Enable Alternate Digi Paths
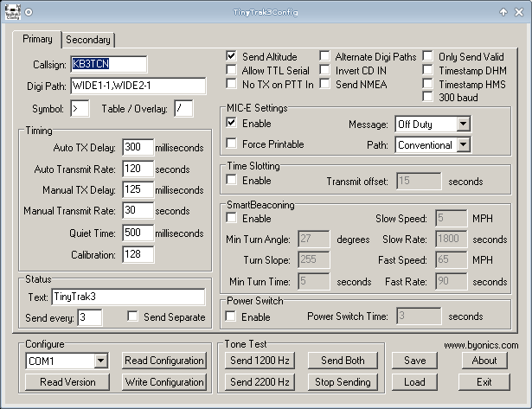This screenshot has height=409, width=532. point(324,56)
